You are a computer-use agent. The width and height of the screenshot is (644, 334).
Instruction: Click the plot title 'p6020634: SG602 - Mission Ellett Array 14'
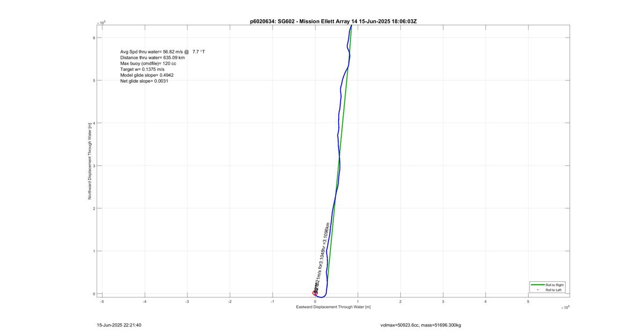coord(304,21)
